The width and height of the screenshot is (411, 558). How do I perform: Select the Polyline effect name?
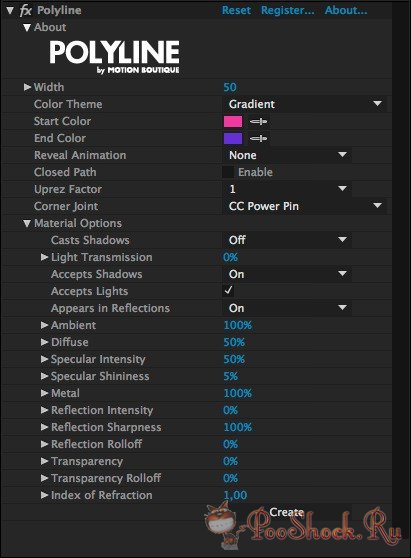tap(59, 10)
